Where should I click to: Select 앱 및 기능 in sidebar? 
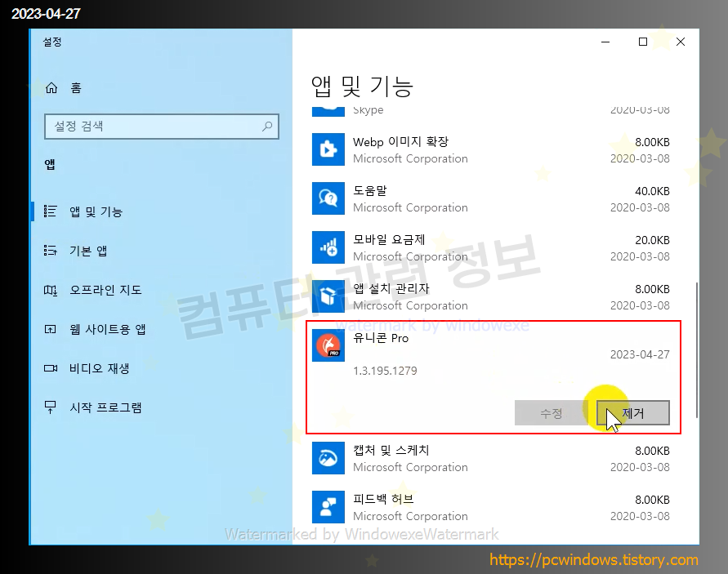click(x=96, y=211)
